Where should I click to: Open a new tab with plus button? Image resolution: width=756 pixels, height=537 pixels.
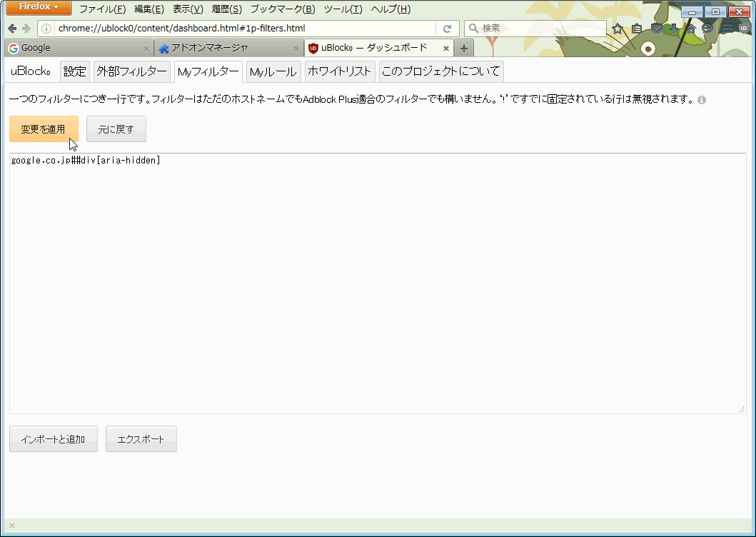tap(464, 49)
